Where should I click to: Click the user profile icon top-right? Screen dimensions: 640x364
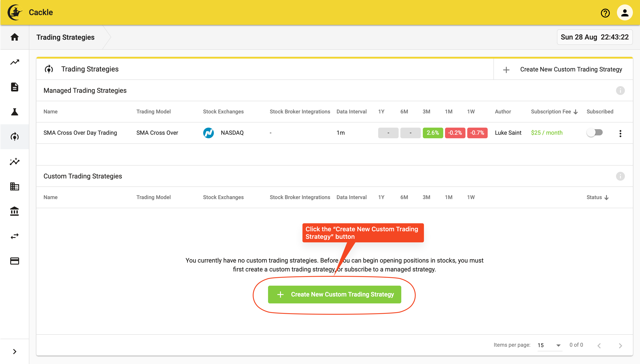625,12
